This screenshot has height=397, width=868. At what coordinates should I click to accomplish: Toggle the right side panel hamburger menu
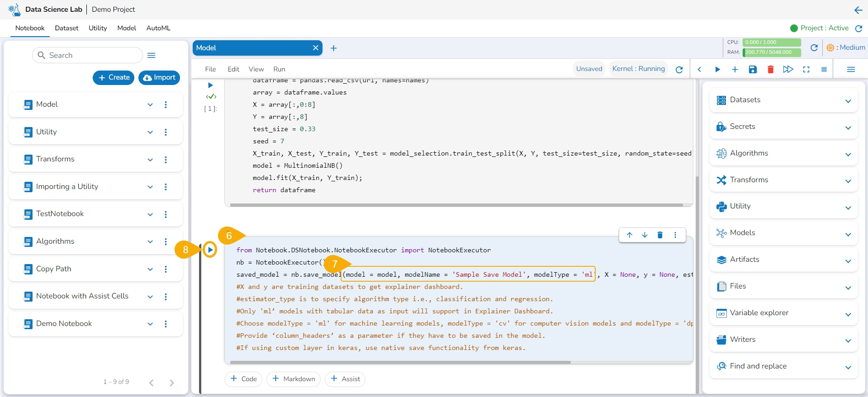(850, 69)
